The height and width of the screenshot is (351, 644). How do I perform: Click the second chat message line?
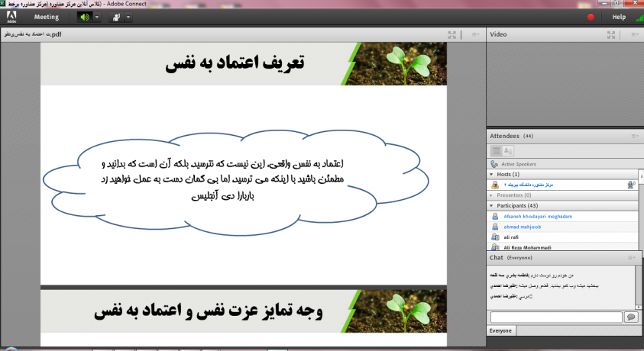tap(544, 286)
